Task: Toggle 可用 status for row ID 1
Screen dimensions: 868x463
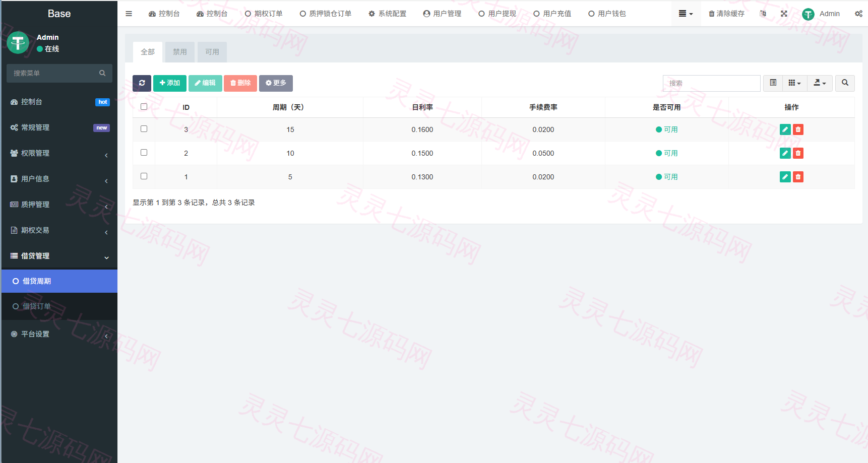Action: click(666, 177)
